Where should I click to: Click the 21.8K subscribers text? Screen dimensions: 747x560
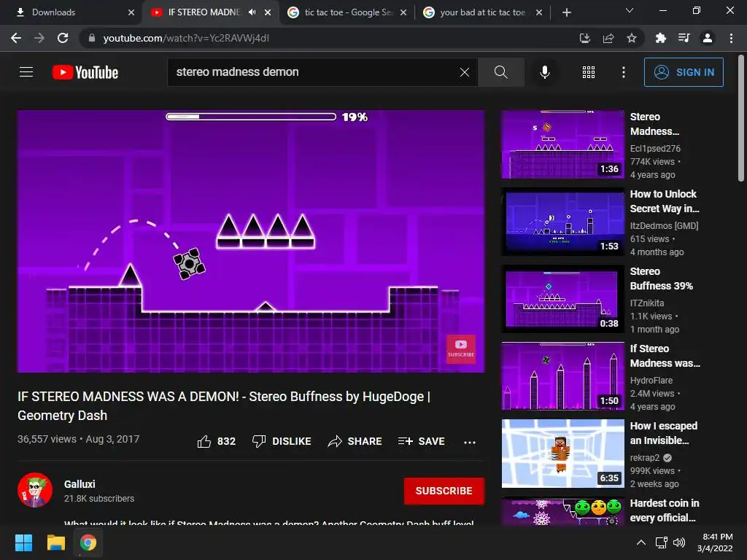click(x=99, y=499)
